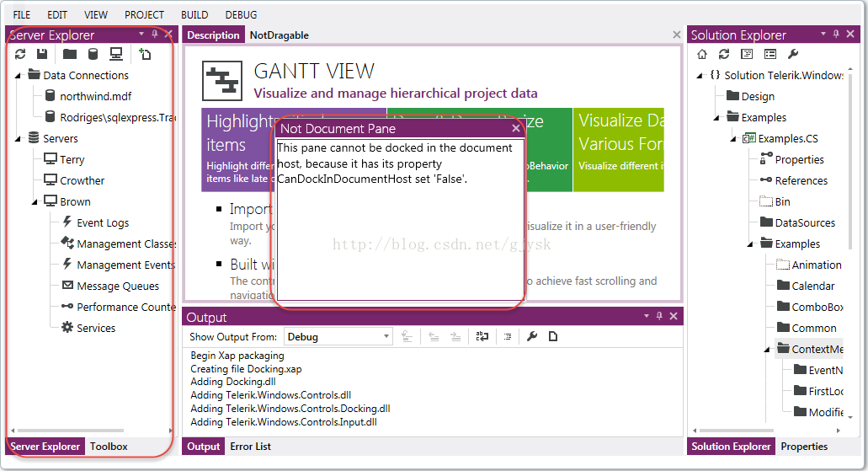Collapse the Servers node
Image resolution: width=868 pixels, height=471 pixels.
point(19,138)
